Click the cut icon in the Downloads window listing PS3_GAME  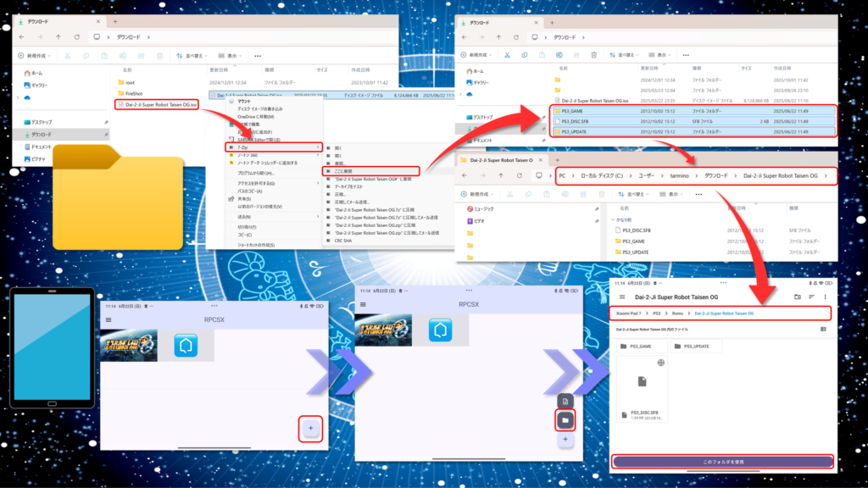tap(507, 55)
